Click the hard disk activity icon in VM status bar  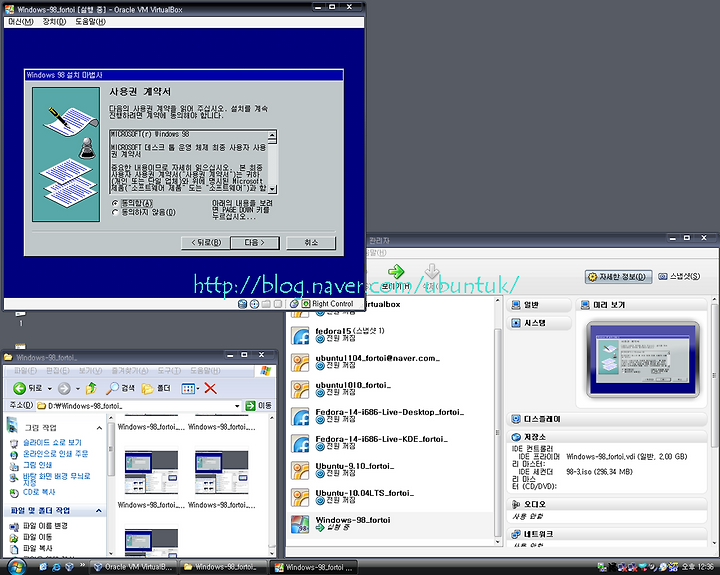click(x=242, y=304)
